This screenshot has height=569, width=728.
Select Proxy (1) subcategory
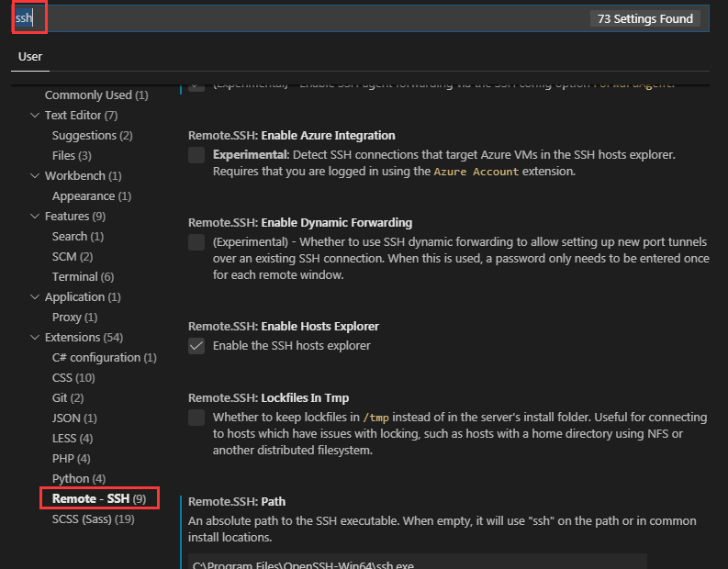coord(74,317)
